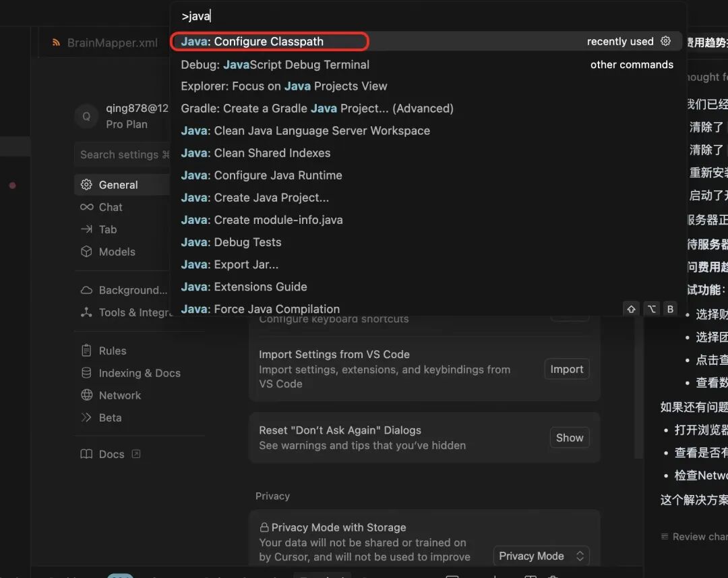Click the Import button for VS Code settings
The width and height of the screenshot is (728, 578).
pos(566,369)
